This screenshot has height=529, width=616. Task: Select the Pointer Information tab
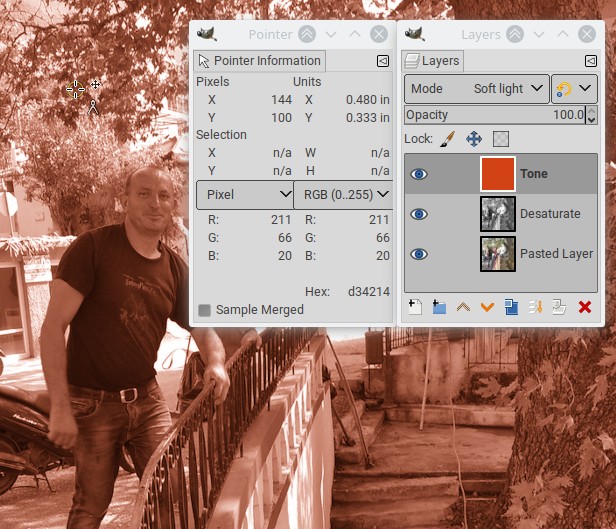[260, 61]
